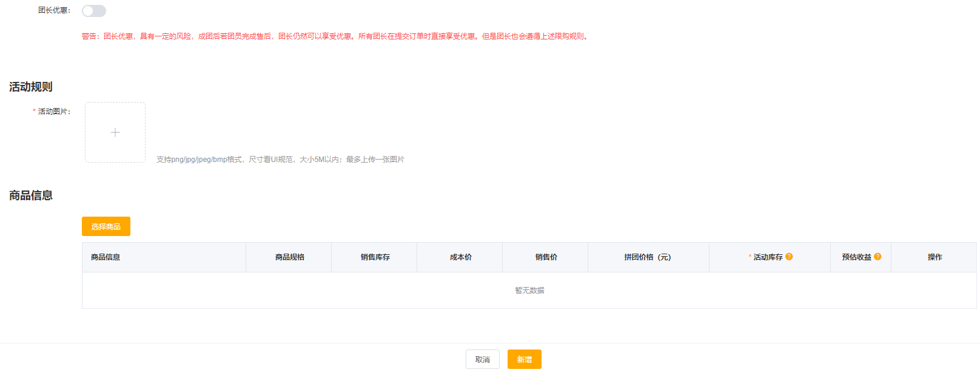The width and height of the screenshot is (980, 375).
Task: Click the 预估收益 column header text
Action: [856, 257]
